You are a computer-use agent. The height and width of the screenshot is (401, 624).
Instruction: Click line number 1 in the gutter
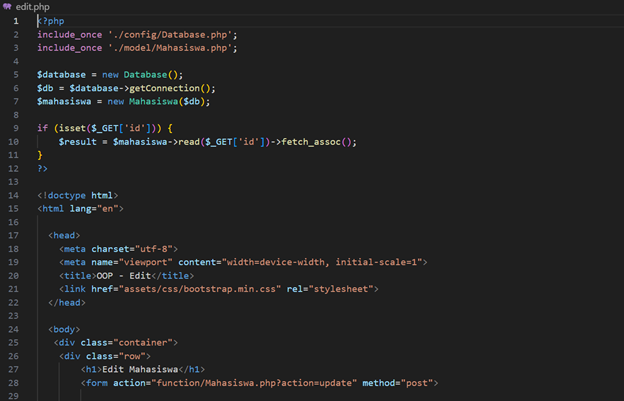(15, 21)
